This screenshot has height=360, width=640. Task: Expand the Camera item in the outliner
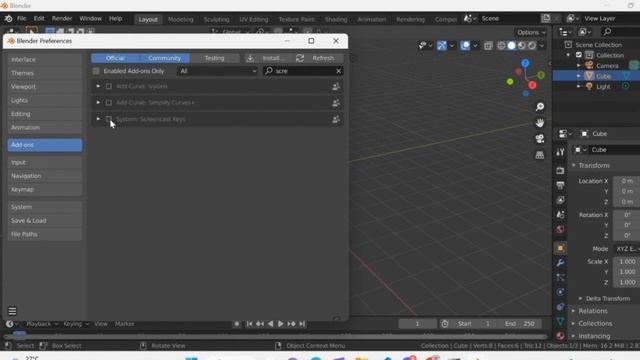tap(578, 66)
